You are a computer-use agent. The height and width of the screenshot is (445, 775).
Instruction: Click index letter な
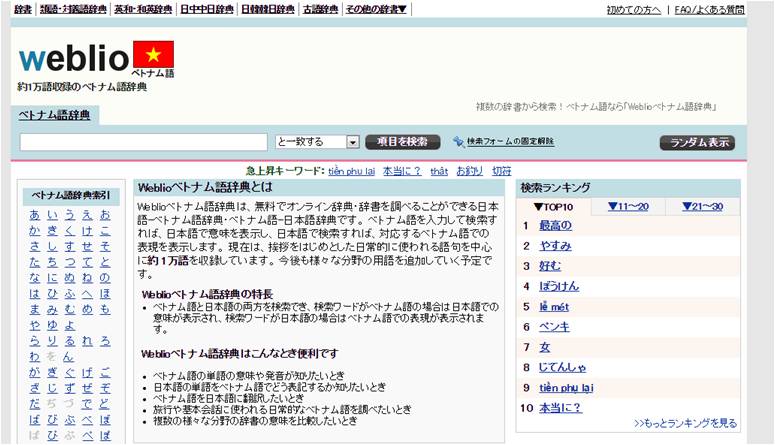(35, 278)
